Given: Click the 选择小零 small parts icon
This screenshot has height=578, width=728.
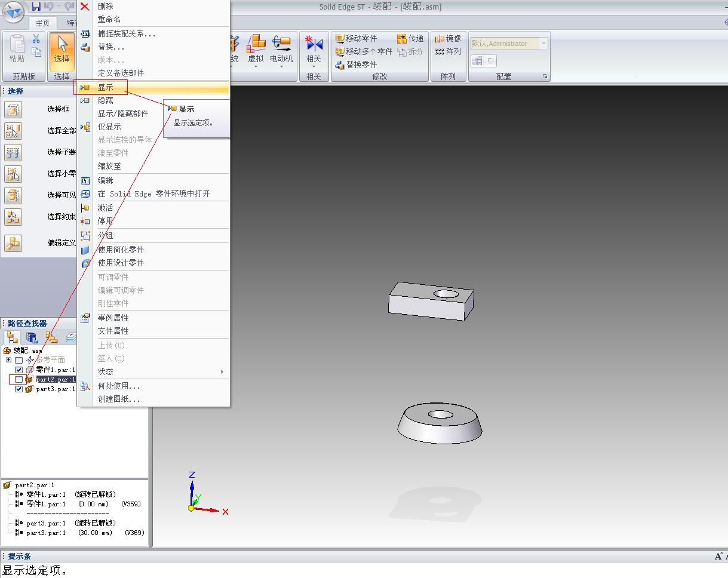Looking at the screenshot, I should pyautogui.click(x=13, y=174).
